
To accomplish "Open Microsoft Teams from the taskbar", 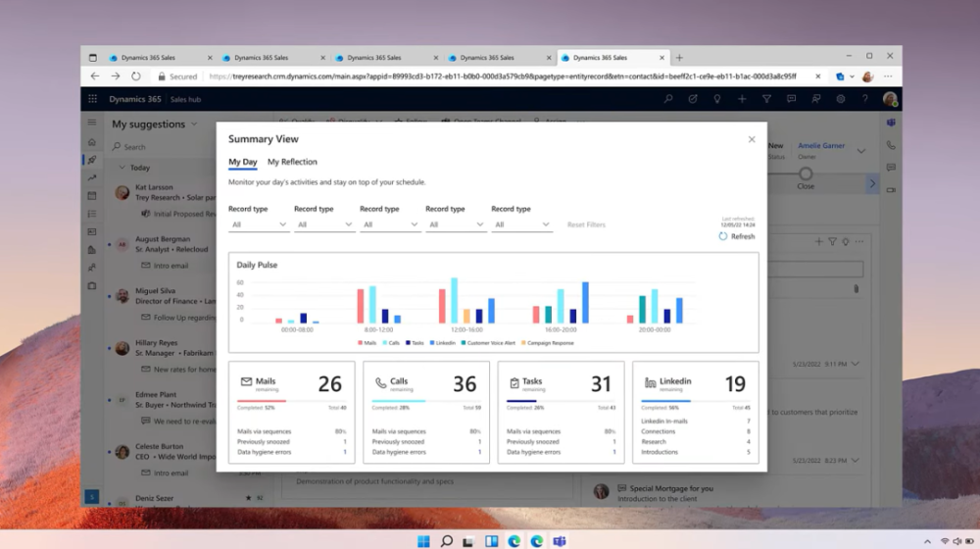I will click(x=560, y=540).
